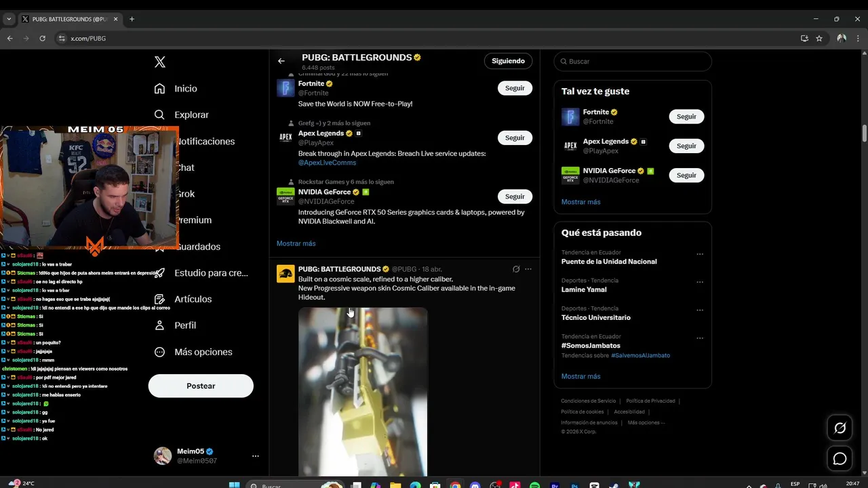The width and height of the screenshot is (868, 488).
Task: Click the Postear button
Action: point(201,386)
